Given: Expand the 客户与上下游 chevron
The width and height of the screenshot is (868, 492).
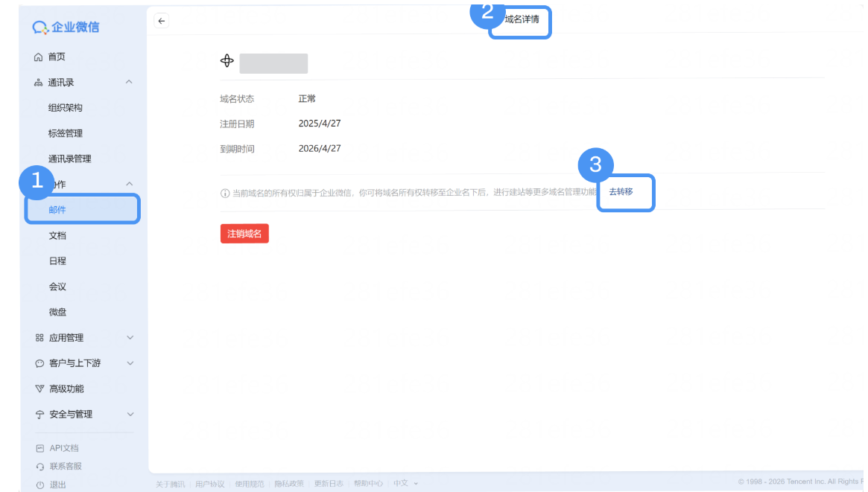Looking at the screenshot, I should pyautogui.click(x=130, y=363).
